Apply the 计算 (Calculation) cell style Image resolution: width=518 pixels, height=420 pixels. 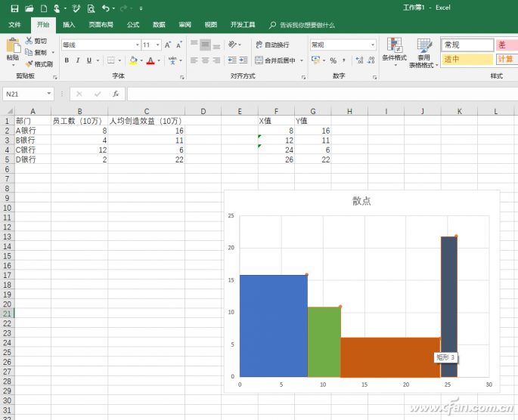507,59
